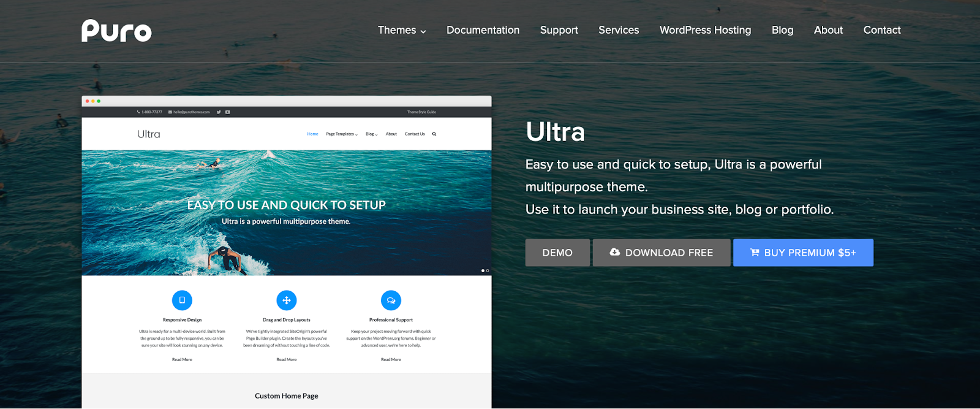Click the Ultra theme heading
Viewport: 980px width, 409px height.
tap(556, 132)
